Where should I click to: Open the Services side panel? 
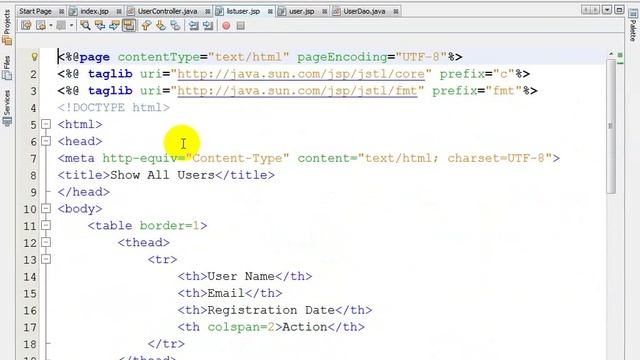[7, 108]
